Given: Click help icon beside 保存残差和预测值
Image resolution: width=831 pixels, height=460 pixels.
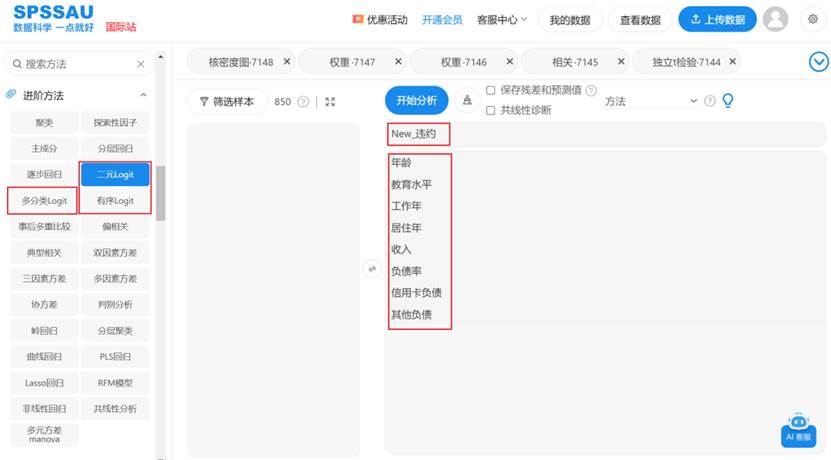Looking at the screenshot, I should 591,90.
